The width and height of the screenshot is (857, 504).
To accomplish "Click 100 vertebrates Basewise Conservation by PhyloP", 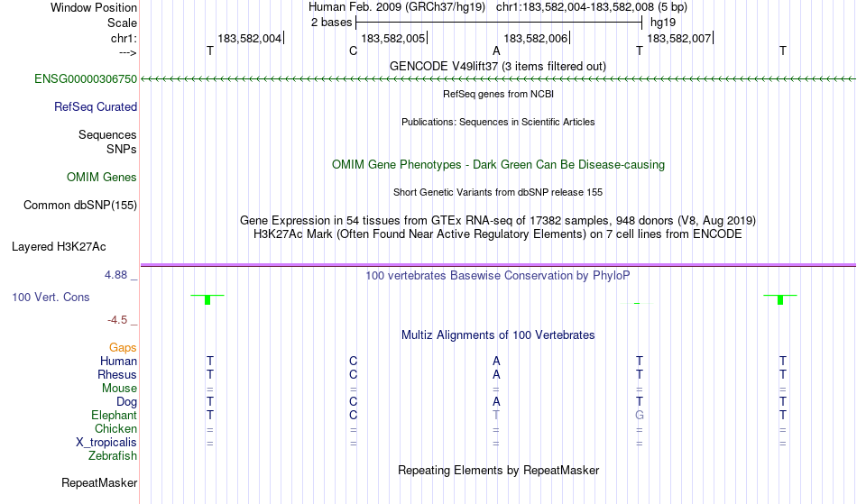I will click(x=498, y=275).
